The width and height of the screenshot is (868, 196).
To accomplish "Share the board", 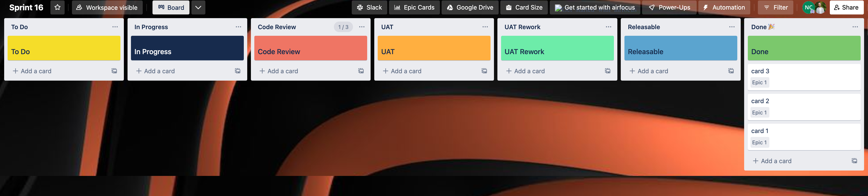I will (x=846, y=7).
